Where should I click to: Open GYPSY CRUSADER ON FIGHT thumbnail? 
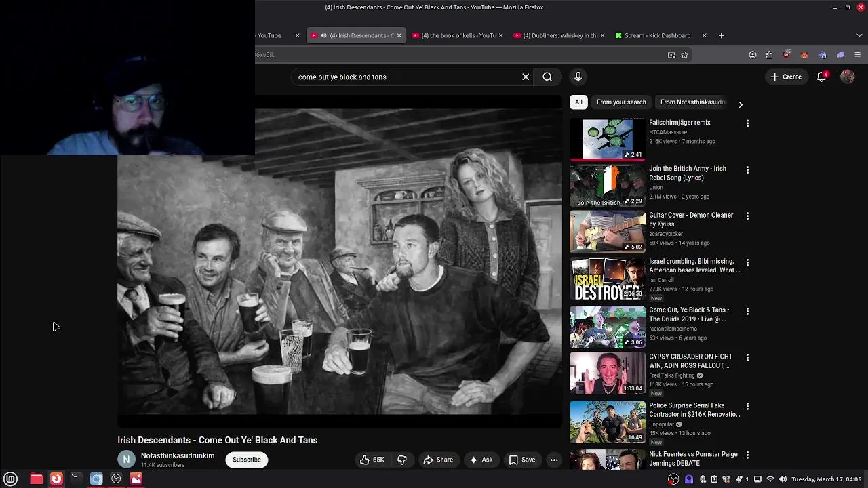(x=608, y=373)
